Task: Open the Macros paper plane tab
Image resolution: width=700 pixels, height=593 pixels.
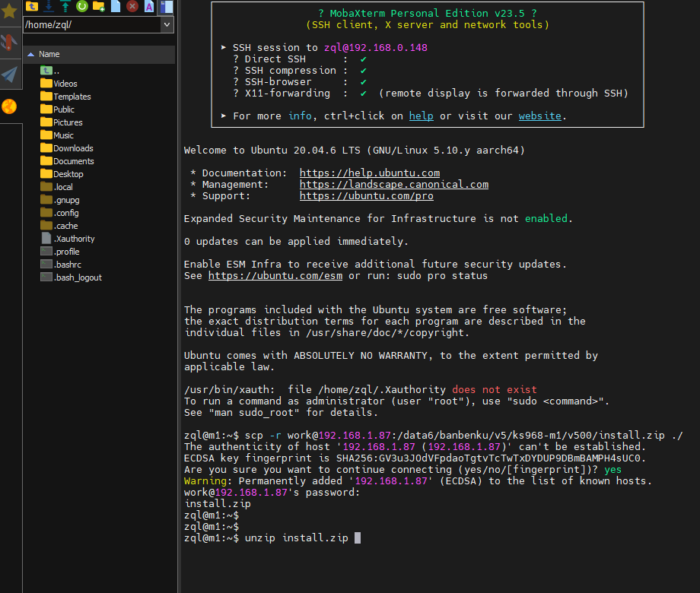Action: tap(9, 75)
